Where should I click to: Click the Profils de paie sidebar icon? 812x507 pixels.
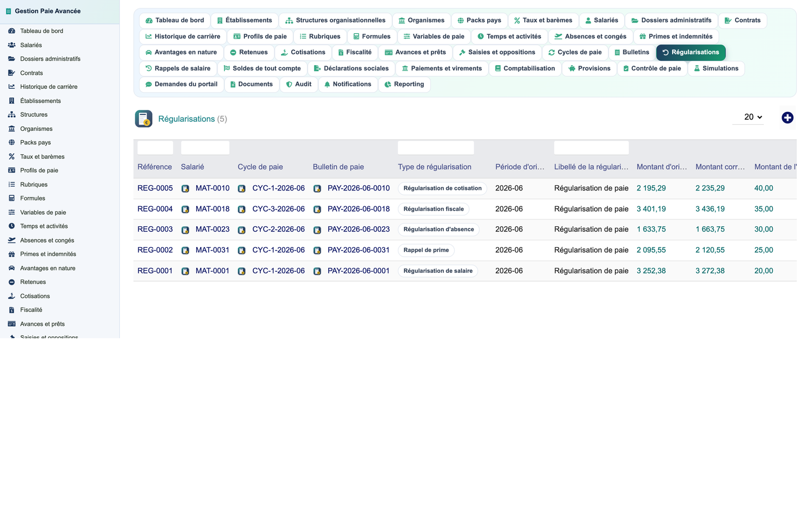[12, 170]
